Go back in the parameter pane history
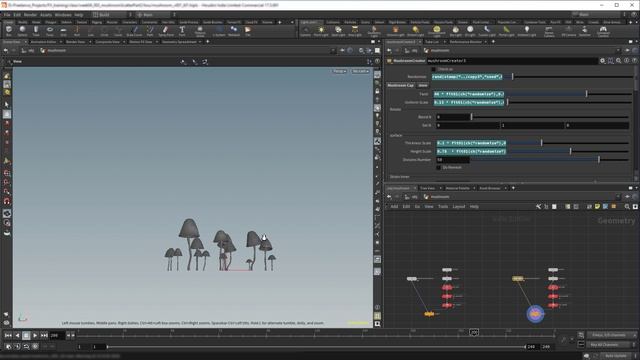 click(389, 51)
